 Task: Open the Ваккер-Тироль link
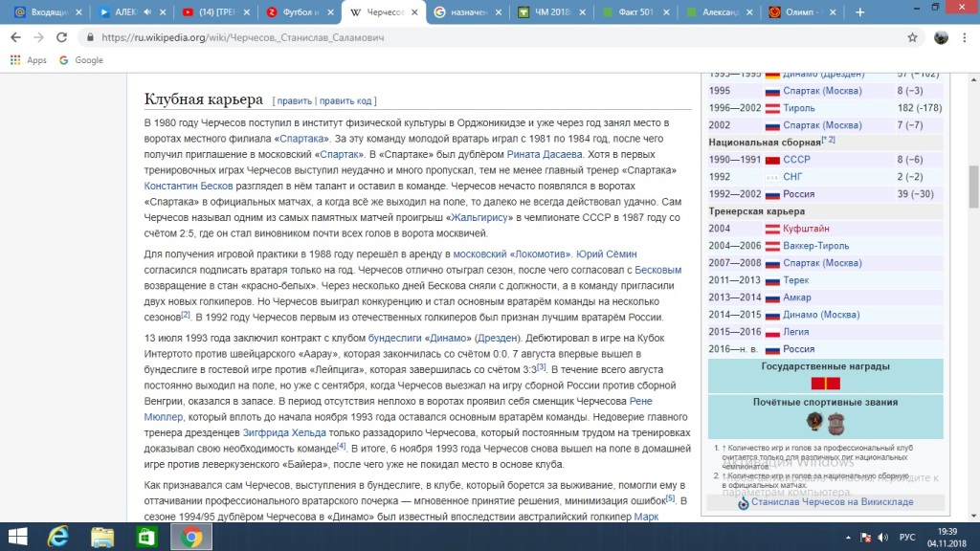pyautogui.click(x=816, y=246)
